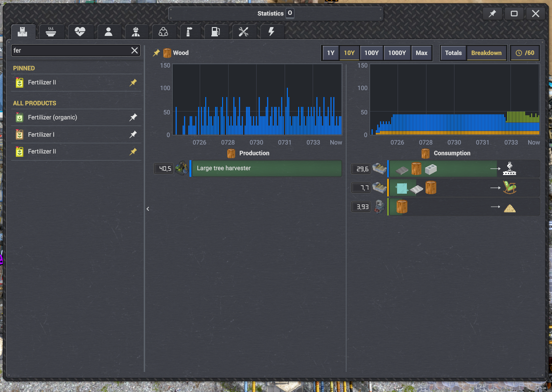Toggle the per-60 clock rate button
552x392 pixels.
(x=525, y=53)
